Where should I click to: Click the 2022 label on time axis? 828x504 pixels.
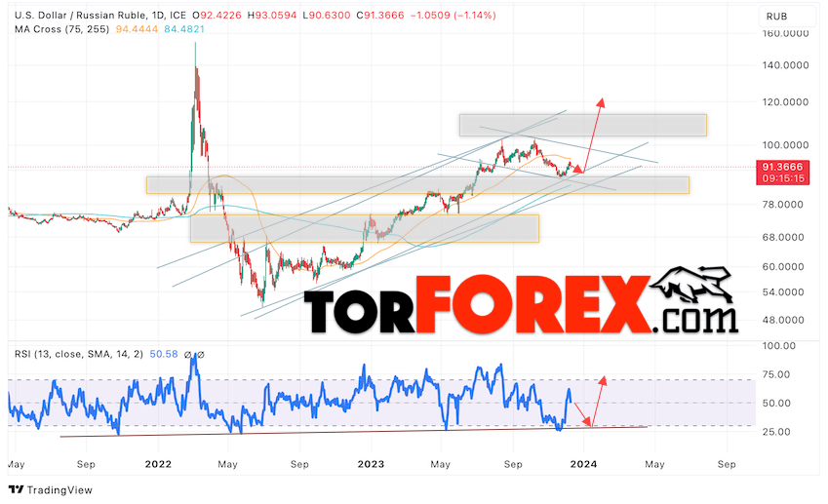click(x=158, y=464)
